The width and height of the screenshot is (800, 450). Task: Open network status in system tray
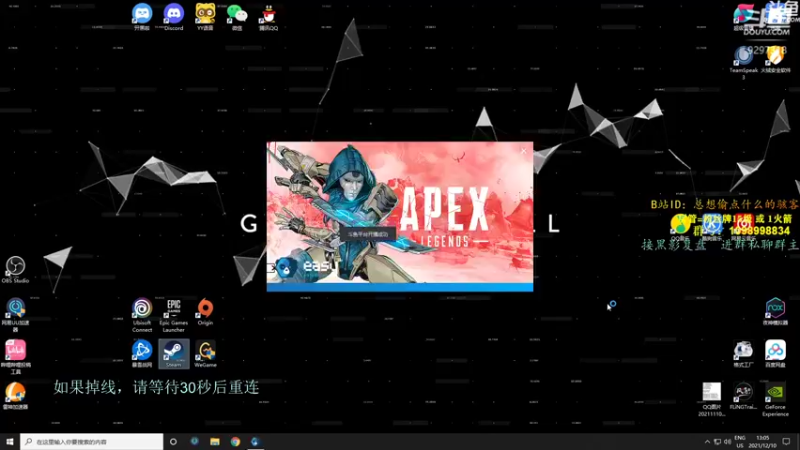(717, 442)
